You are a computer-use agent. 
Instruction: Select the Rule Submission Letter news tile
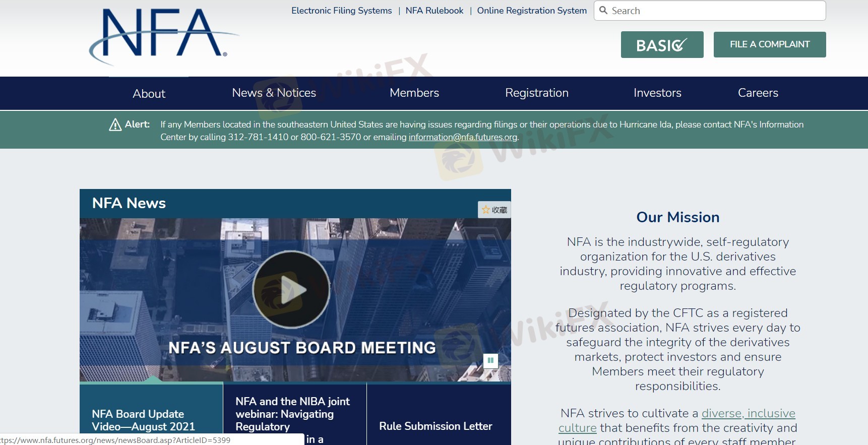436,426
